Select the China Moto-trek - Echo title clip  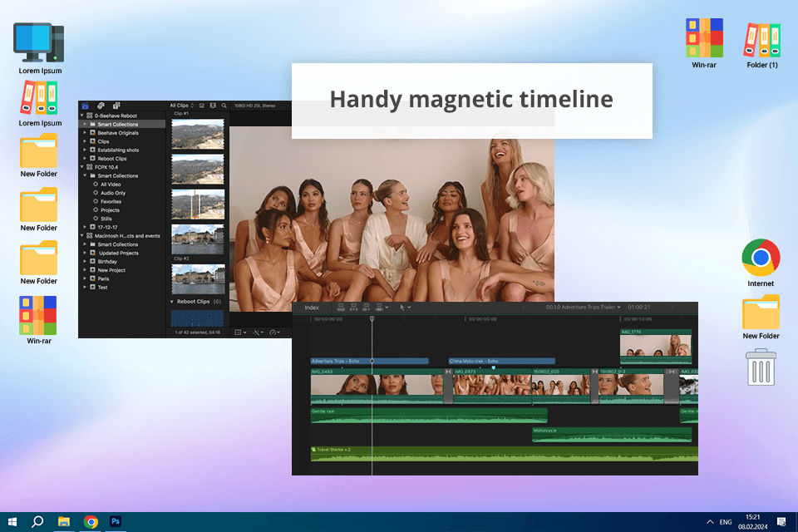501,361
